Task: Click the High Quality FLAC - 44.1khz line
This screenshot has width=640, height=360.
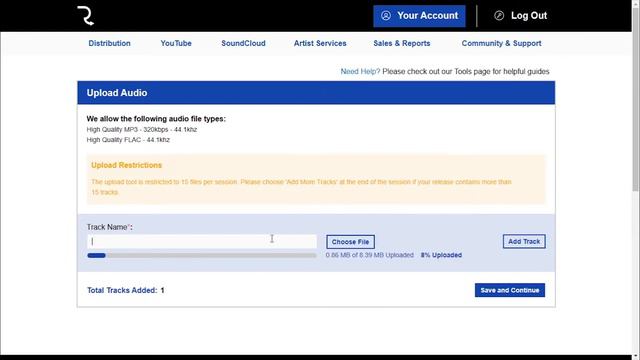Action: point(128,140)
